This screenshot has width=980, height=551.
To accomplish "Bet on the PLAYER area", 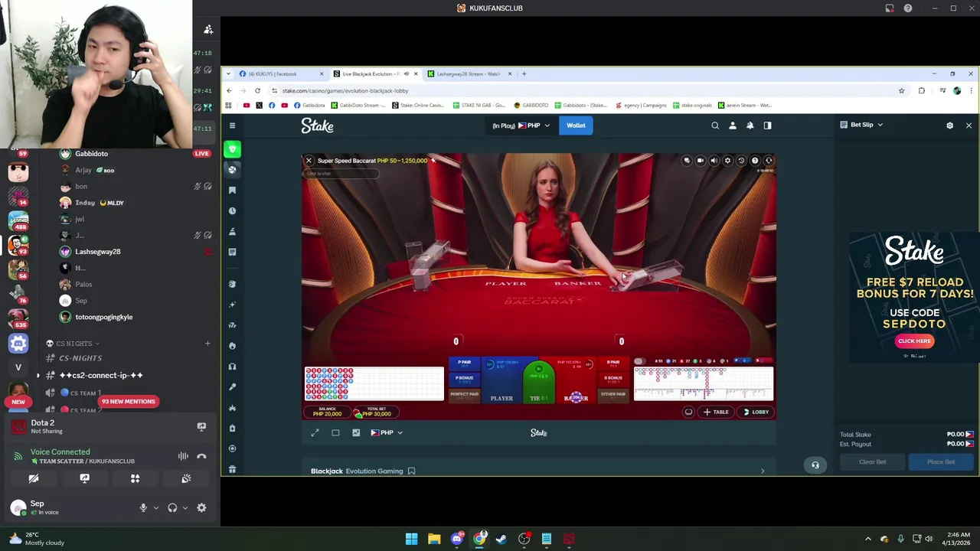I will click(x=501, y=380).
